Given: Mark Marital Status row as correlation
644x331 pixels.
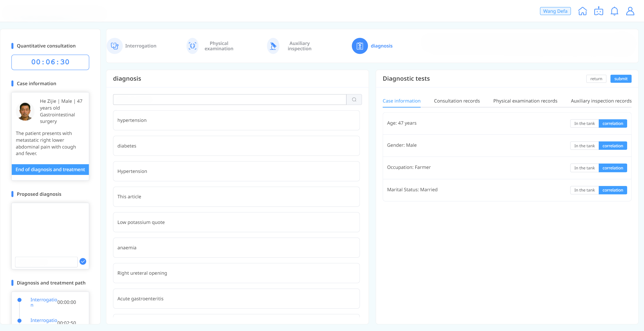Looking at the screenshot, I should click(x=613, y=190).
